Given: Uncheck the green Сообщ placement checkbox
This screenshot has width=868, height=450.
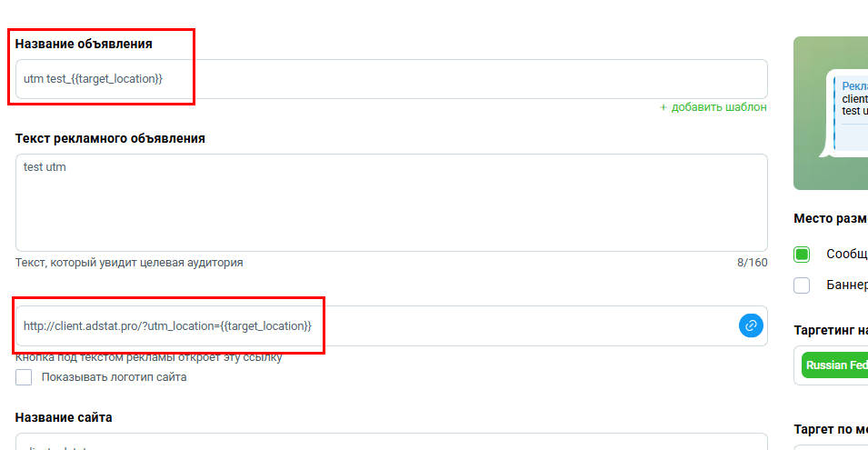Looking at the screenshot, I should pyautogui.click(x=802, y=254).
